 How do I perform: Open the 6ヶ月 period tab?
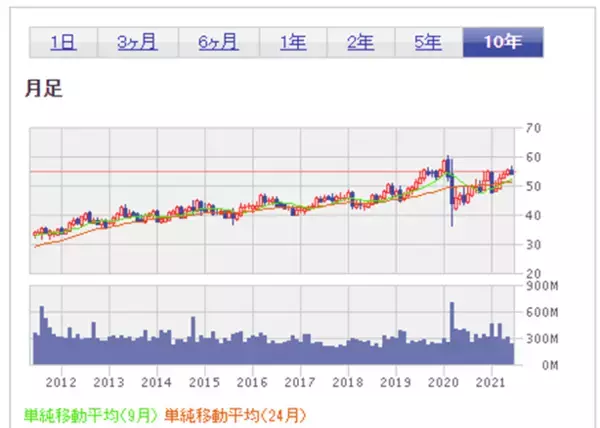[x=218, y=43]
